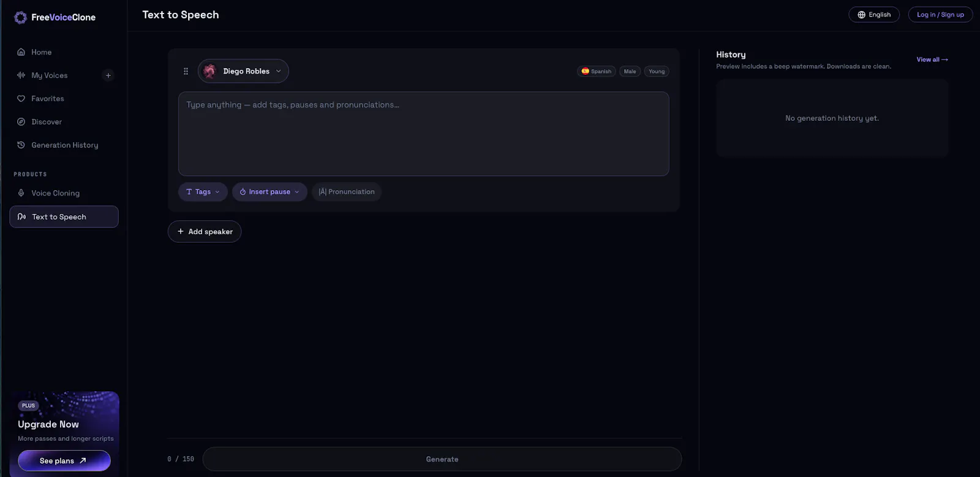Screen dimensions: 980x477
Task: Click the Generate button
Action: (x=442, y=459)
